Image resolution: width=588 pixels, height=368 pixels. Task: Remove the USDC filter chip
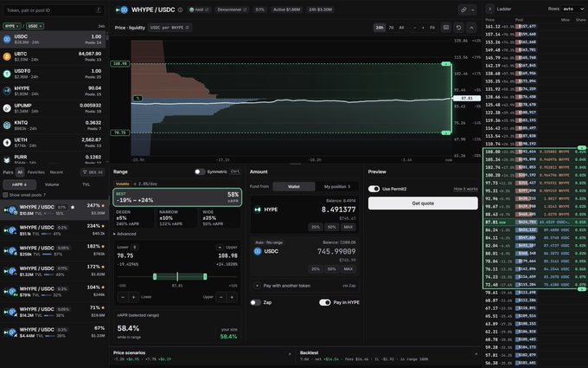pos(41,26)
